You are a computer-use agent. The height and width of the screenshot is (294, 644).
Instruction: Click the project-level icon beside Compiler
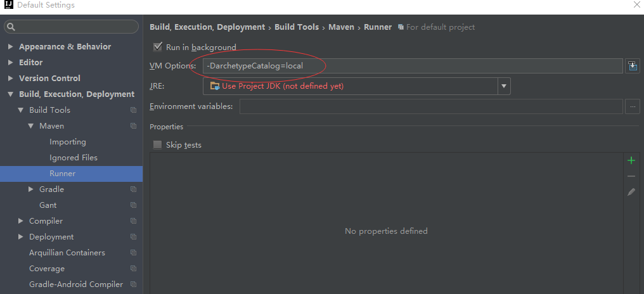pos(133,221)
